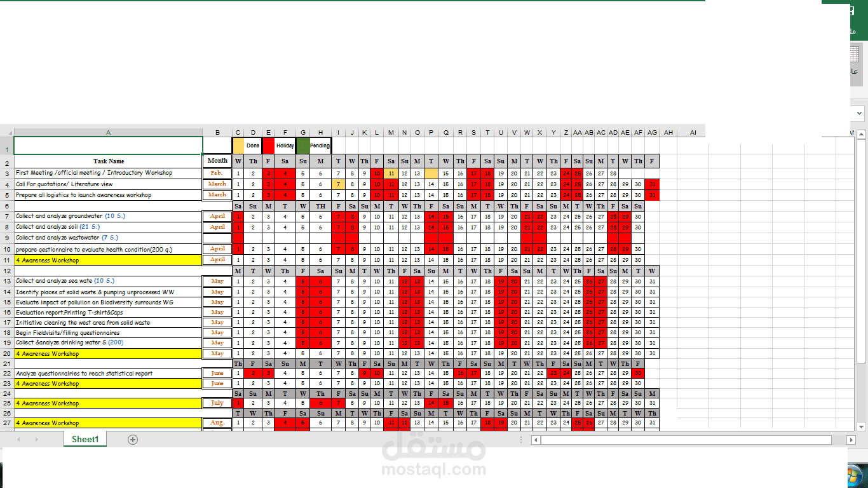
Task: Click the 'July' month cell
Action: [217, 403]
